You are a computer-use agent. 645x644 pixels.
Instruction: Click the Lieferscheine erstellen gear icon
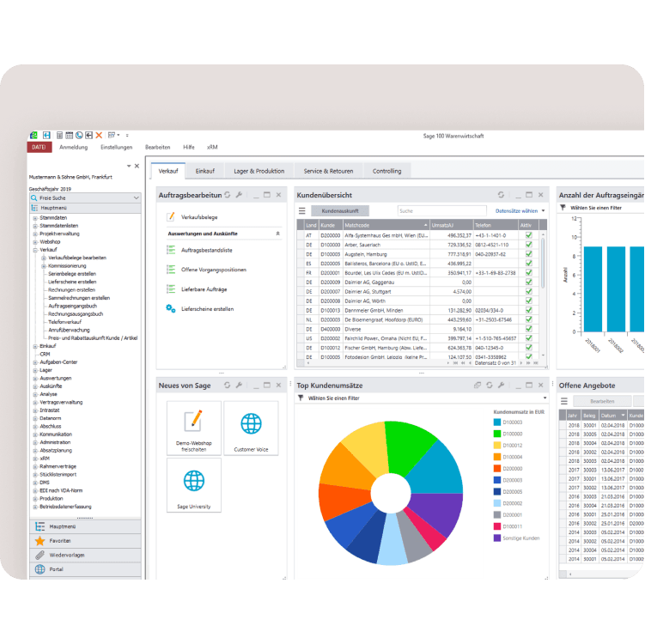pos(171,308)
